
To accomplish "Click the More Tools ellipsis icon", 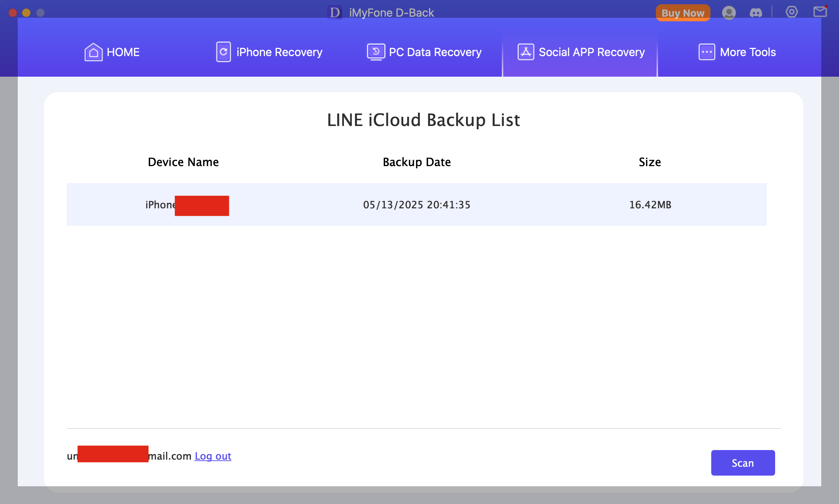I will [x=707, y=52].
